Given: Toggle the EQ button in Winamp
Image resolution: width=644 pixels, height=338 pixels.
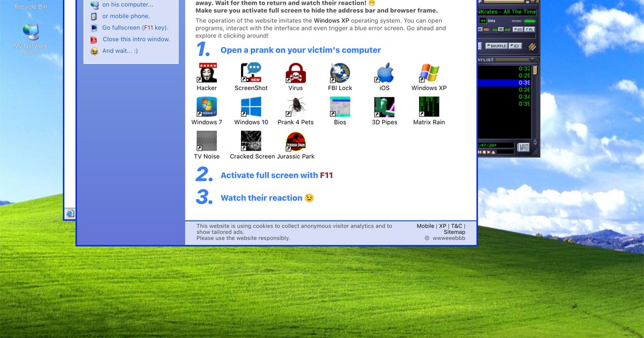Looking at the screenshot, I should pyautogui.click(x=518, y=30).
